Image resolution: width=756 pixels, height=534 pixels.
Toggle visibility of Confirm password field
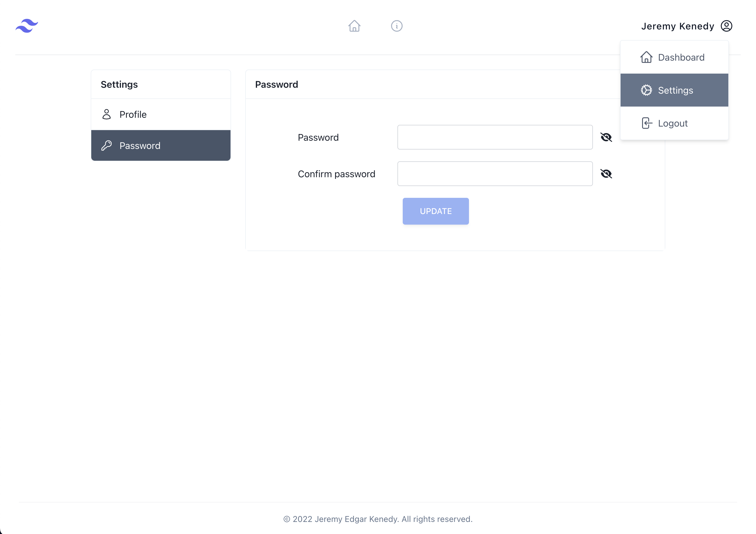point(606,174)
